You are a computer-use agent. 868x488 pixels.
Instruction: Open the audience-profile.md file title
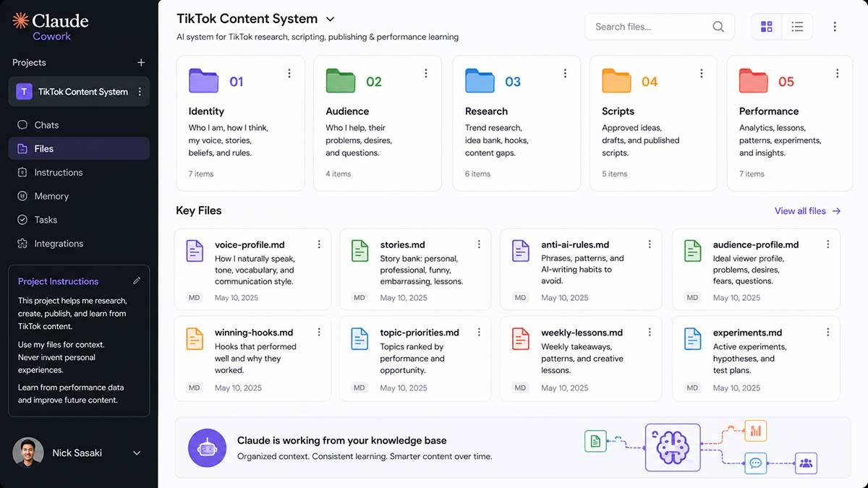coord(755,245)
